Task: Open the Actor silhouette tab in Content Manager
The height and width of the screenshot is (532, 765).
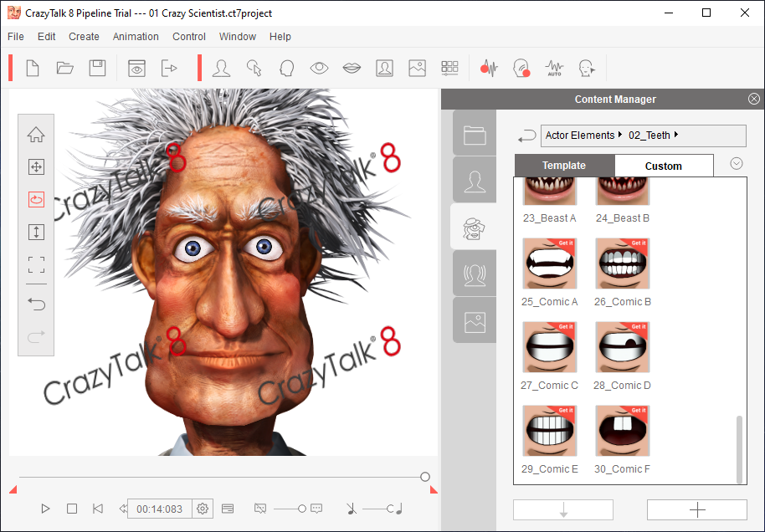Action: (x=475, y=182)
